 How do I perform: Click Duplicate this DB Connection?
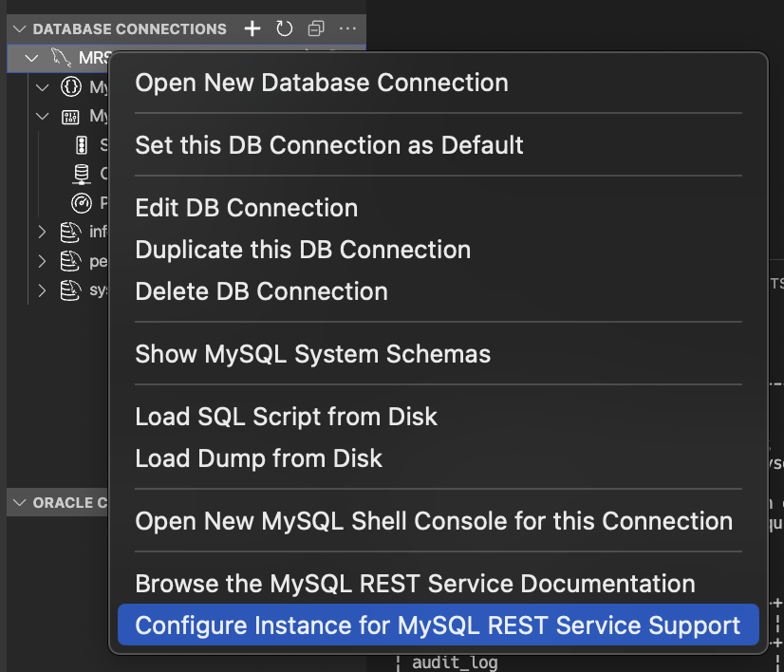303,250
